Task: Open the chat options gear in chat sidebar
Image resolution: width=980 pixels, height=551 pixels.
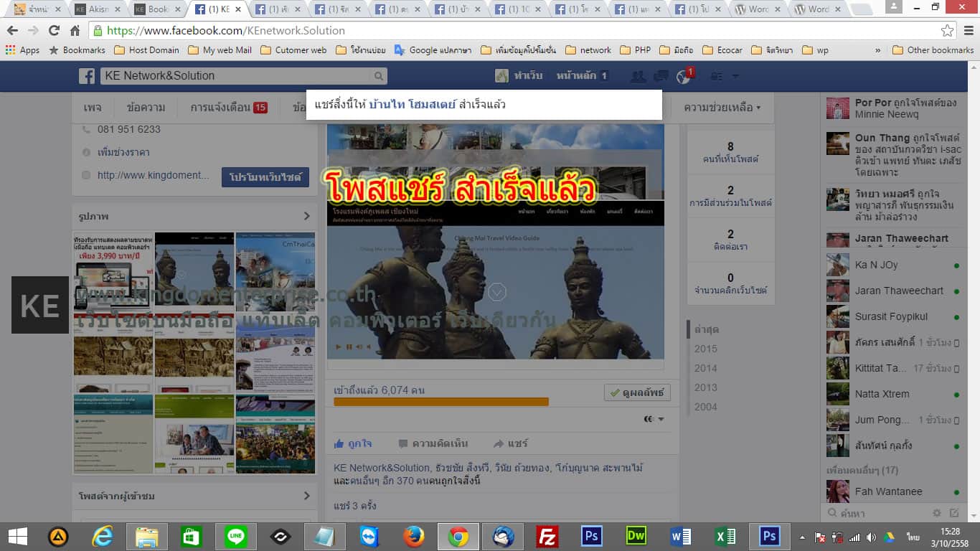Action: coord(938,513)
